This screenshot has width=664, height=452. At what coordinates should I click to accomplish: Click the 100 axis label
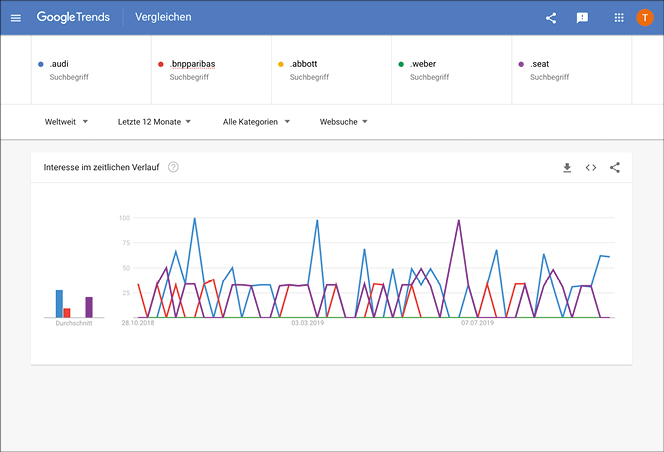(124, 218)
